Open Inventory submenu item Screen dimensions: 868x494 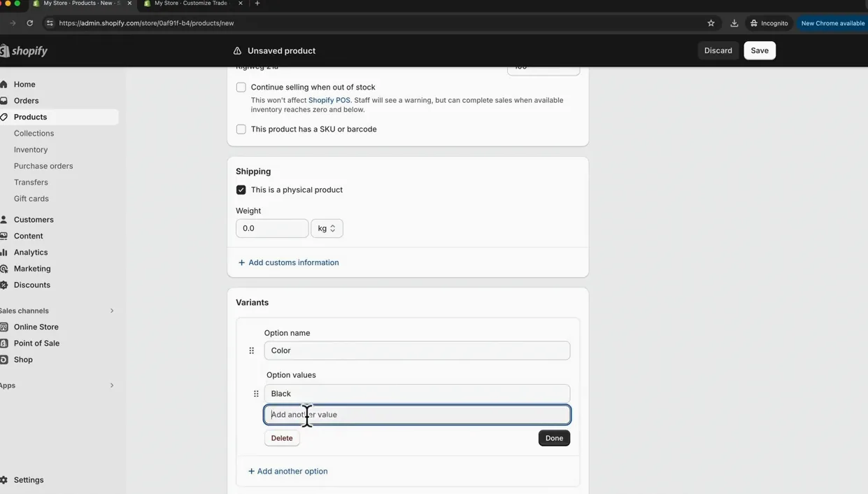[x=31, y=150]
